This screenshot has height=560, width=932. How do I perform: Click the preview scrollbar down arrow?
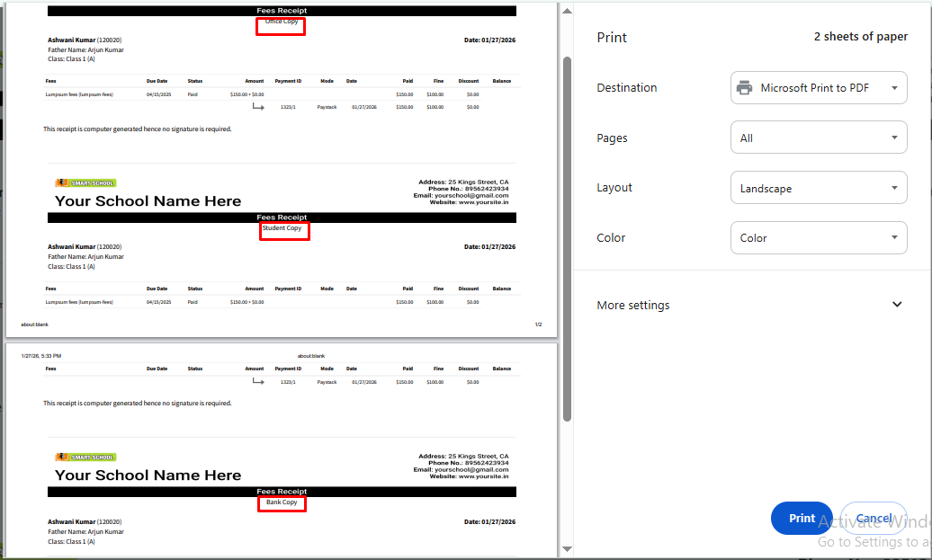tap(566, 549)
